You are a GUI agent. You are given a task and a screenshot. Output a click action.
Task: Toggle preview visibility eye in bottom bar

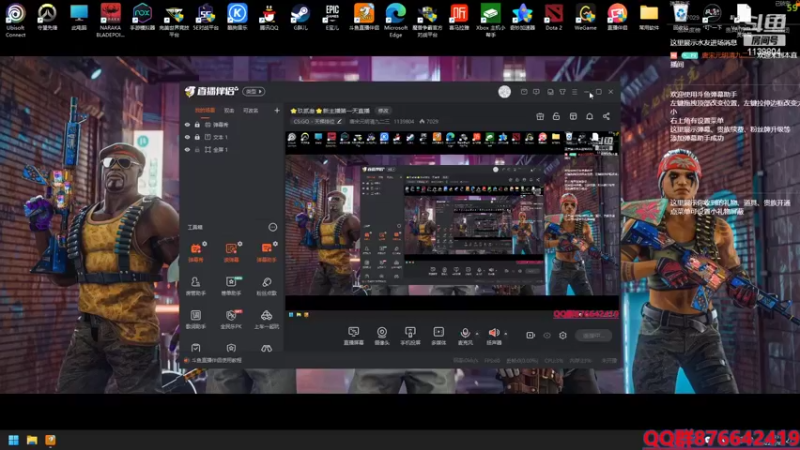tap(547, 336)
